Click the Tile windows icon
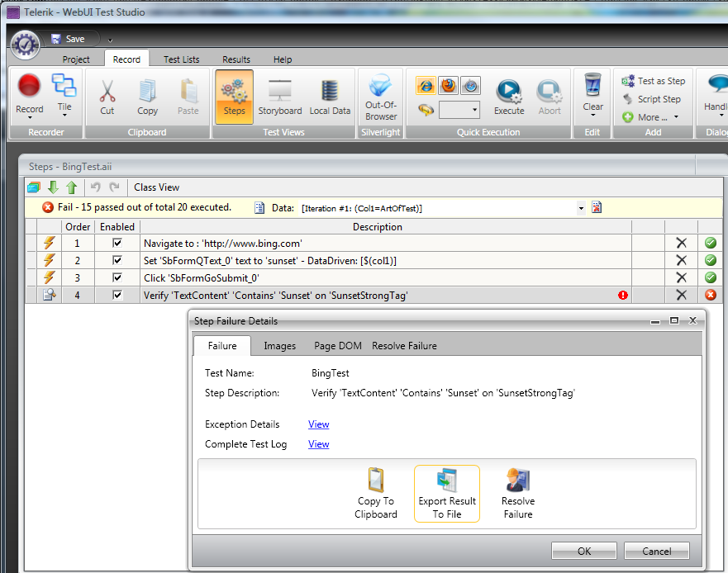The width and height of the screenshot is (728, 573). pyautogui.click(x=64, y=85)
